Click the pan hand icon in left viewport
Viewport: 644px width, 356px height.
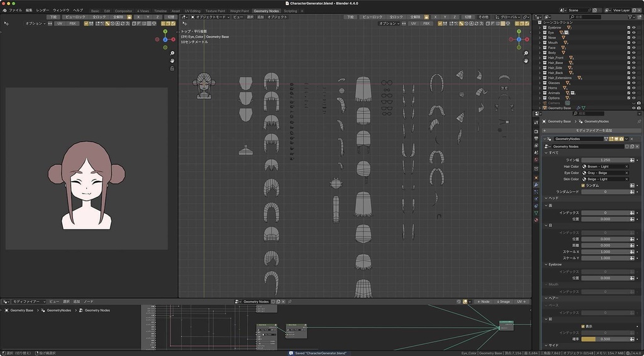pos(172,61)
